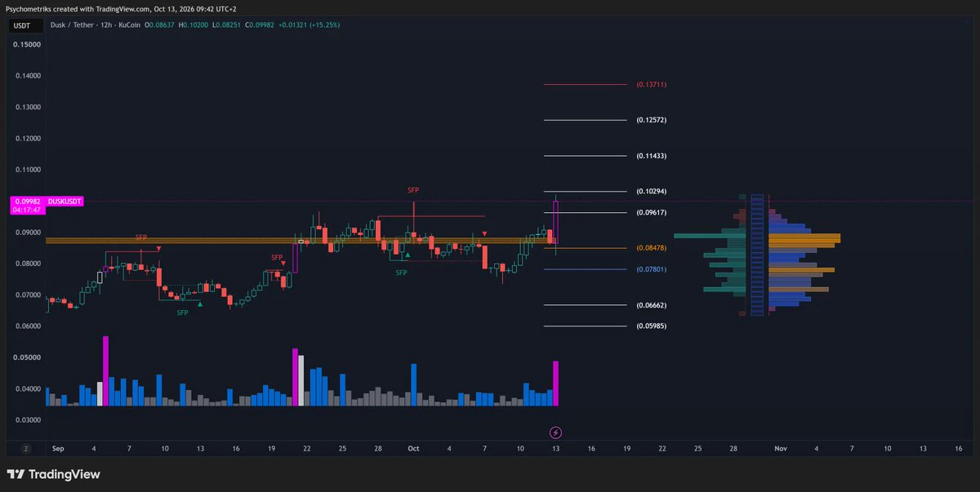The width and height of the screenshot is (980, 492).
Task: Select the (0.09617) level label
Action: pos(651,213)
